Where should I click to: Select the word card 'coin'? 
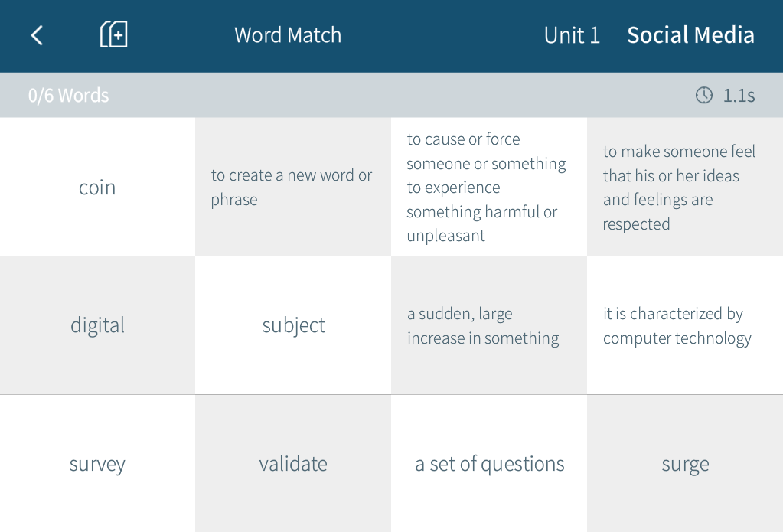coord(97,187)
